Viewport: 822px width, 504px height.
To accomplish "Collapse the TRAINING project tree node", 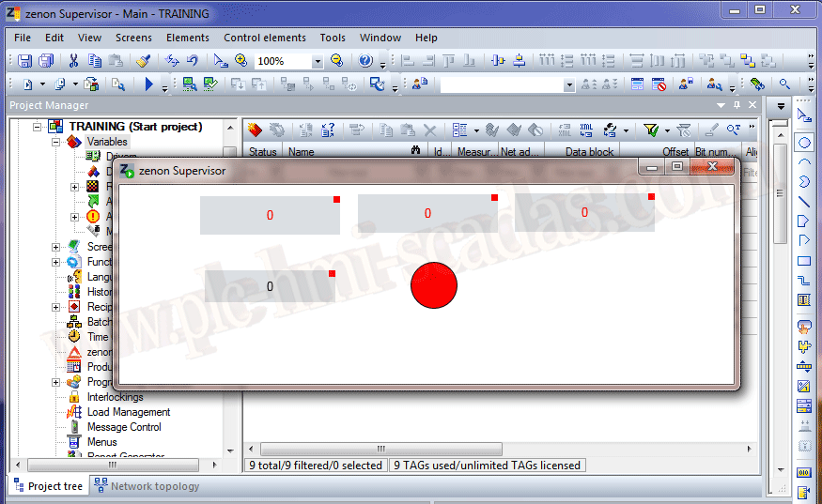I will [39, 126].
